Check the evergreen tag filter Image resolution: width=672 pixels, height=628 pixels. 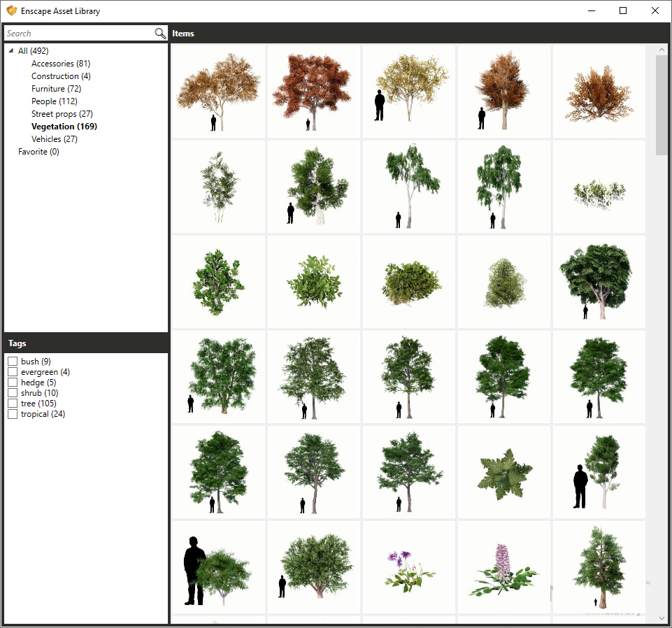click(x=13, y=372)
